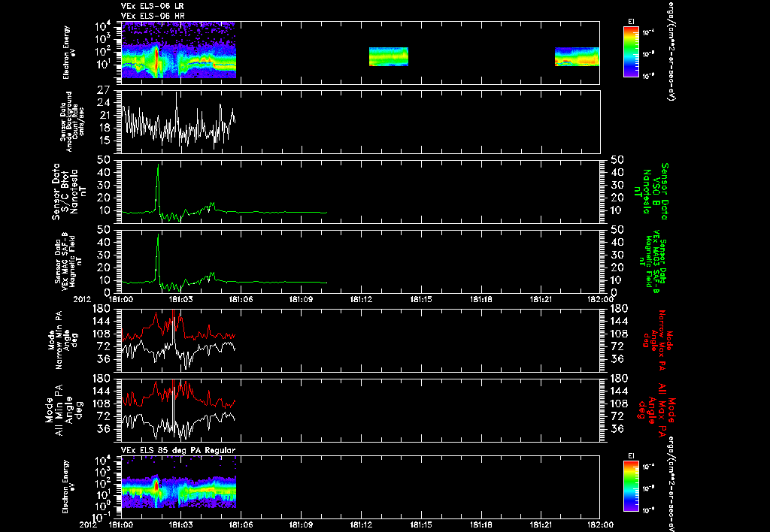Click the "VEx ELS-06 HR" plot title
Screen dimensions: 770x532
pos(152,17)
